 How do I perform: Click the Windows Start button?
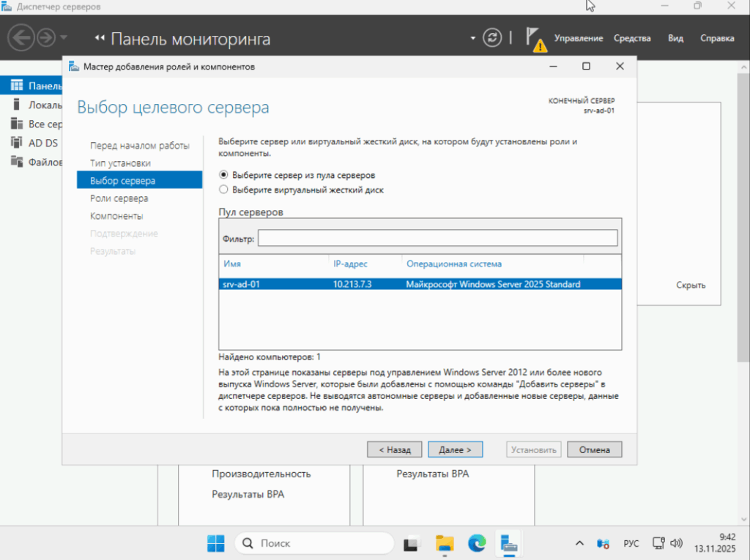click(x=216, y=543)
